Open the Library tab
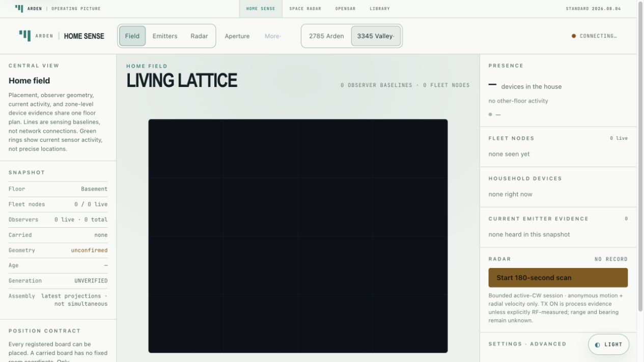This screenshot has width=644, height=362. click(380, 9)
